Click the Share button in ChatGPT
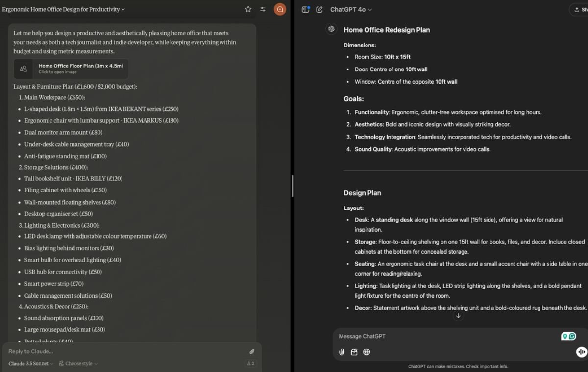 coord(581,10)
